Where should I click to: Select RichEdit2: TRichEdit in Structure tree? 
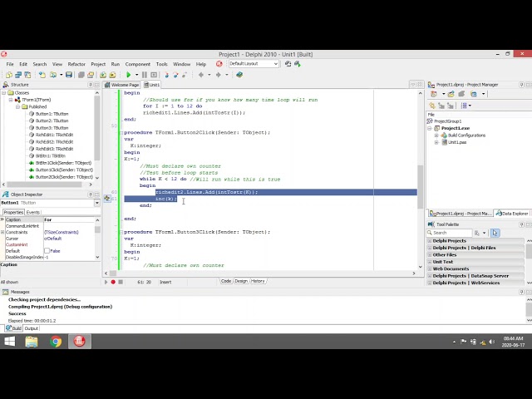coord(54,142)
